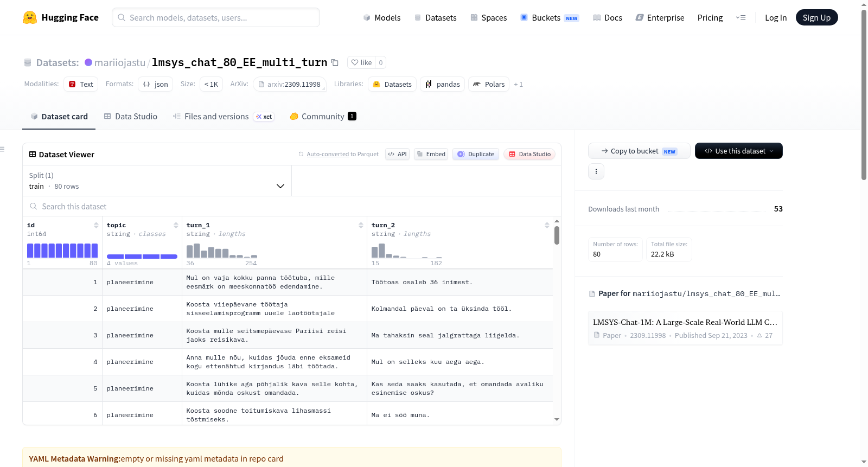This screenshot has width=868, height=467.
Task: Open the mariiojastu profile link
Action: click(119, 62)
